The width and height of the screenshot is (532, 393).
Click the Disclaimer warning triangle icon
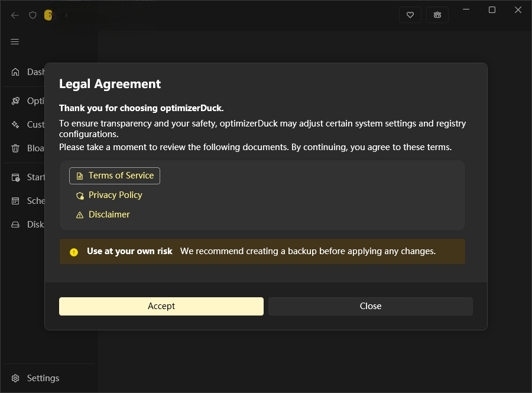click(x=80, y=215)
